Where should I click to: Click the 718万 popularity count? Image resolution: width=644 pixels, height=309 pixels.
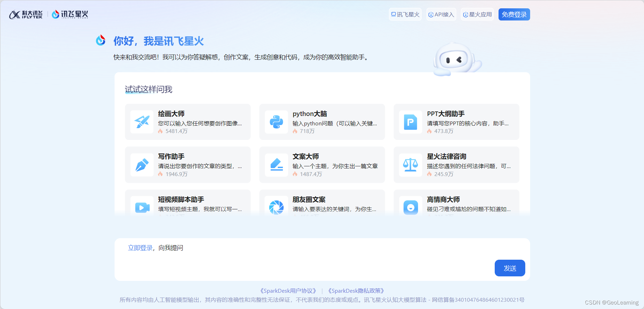pyautogui.click(x=307, y=131)
